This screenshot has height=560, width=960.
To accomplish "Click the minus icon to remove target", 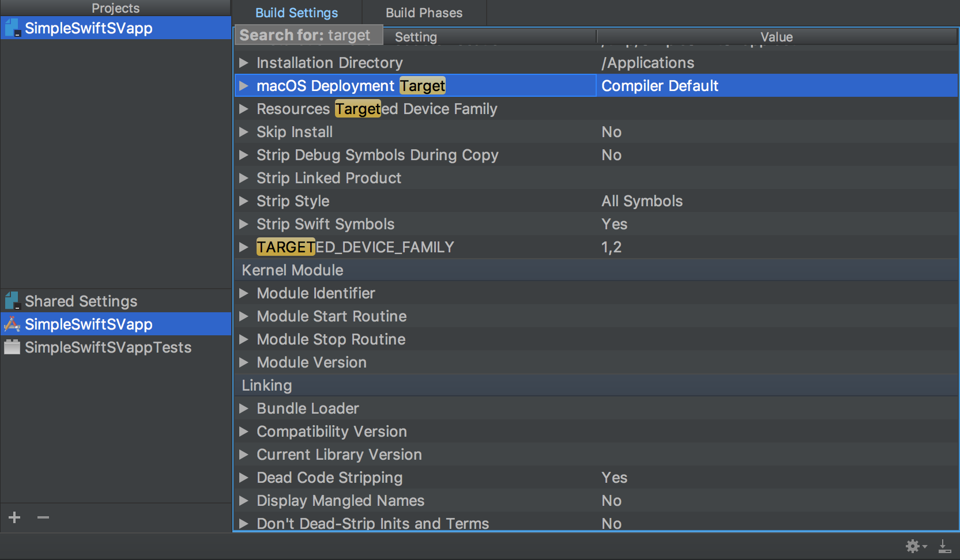I will [43, 517].
